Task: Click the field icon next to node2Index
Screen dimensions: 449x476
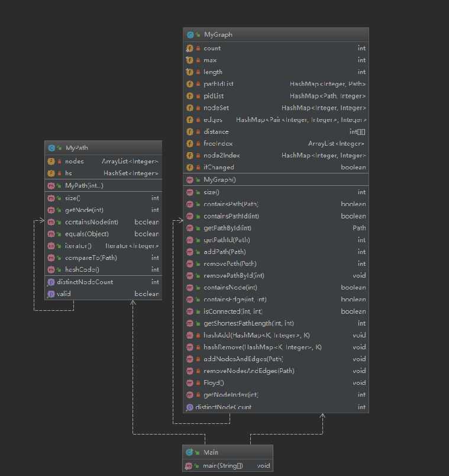Action: 190,156
